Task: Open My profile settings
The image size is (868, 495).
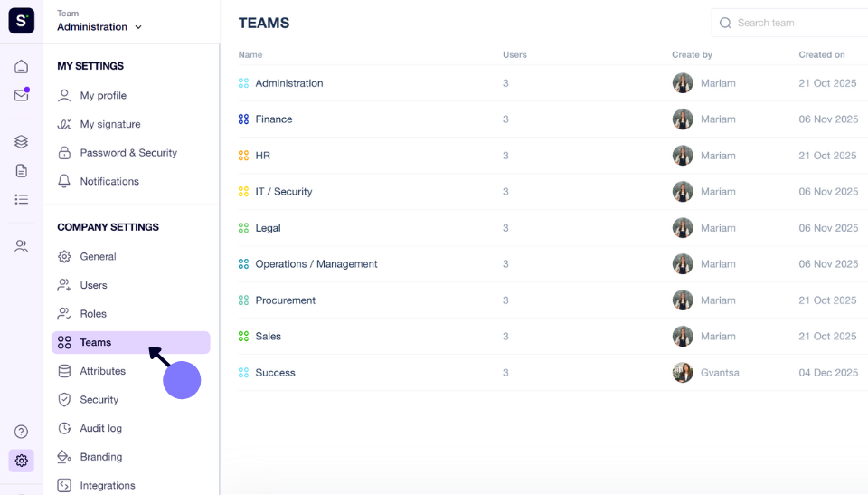Action: tap(103, 95)
